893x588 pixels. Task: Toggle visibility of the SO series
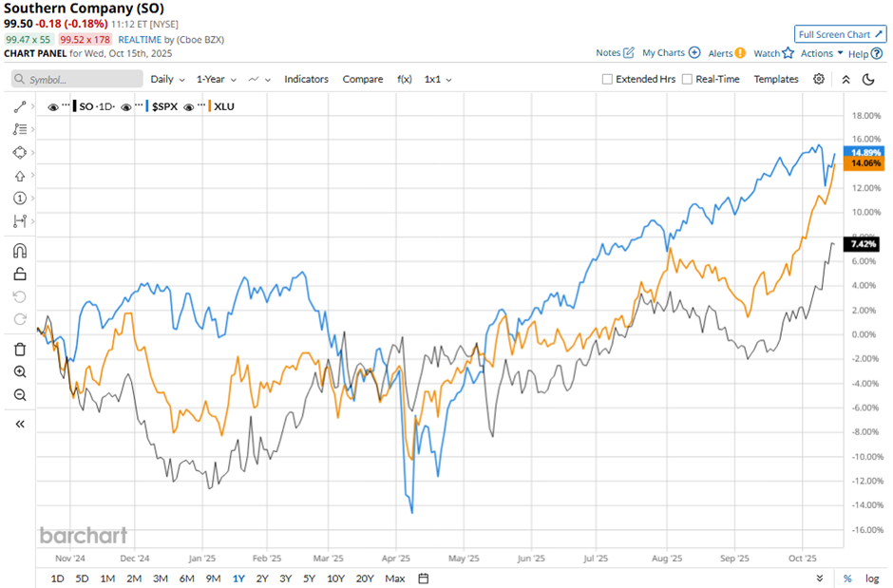point(53,107)
